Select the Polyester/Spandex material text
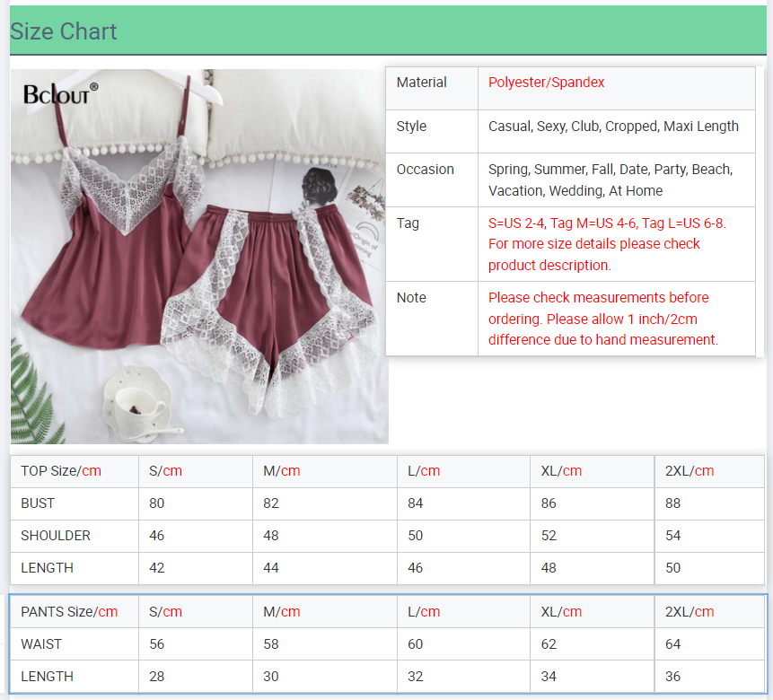This screenshot has height=700, width=773. [x=547, y=83]
